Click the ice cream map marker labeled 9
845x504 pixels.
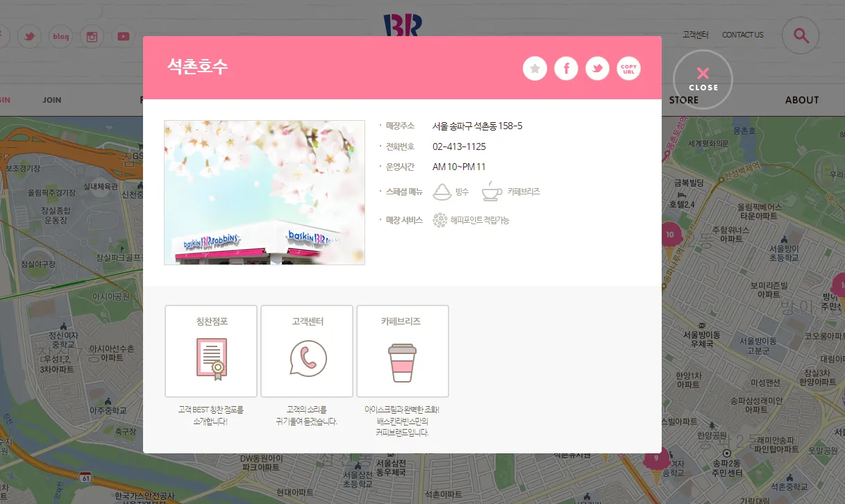point(656,460)
